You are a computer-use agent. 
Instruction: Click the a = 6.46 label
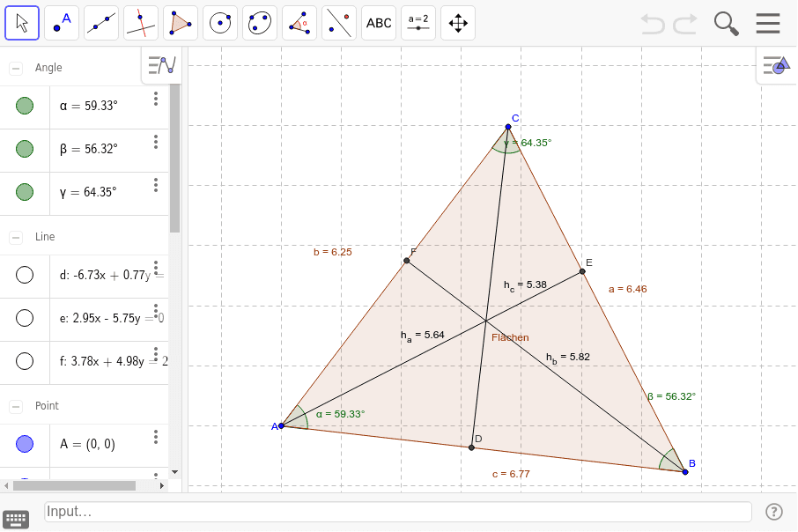coord(627,289)
